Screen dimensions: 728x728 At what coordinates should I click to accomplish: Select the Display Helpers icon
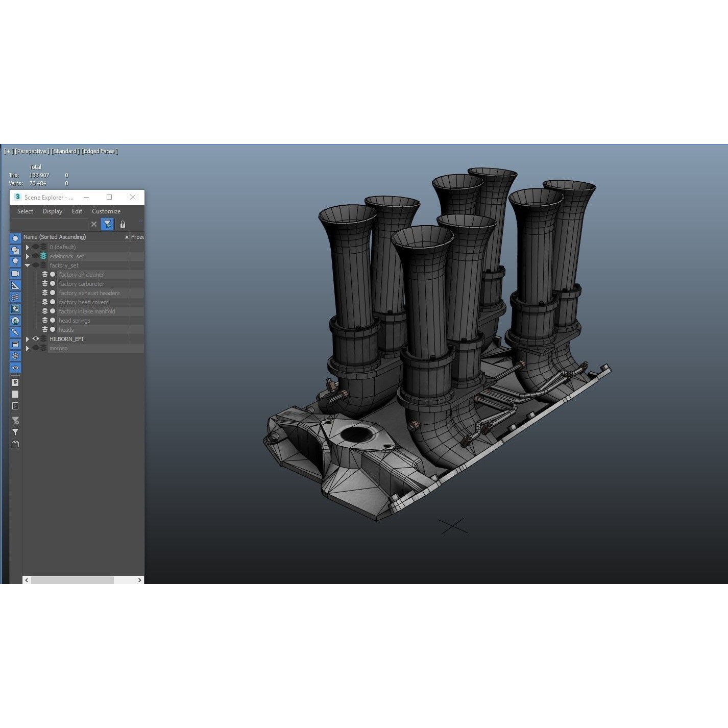point(15,285)
